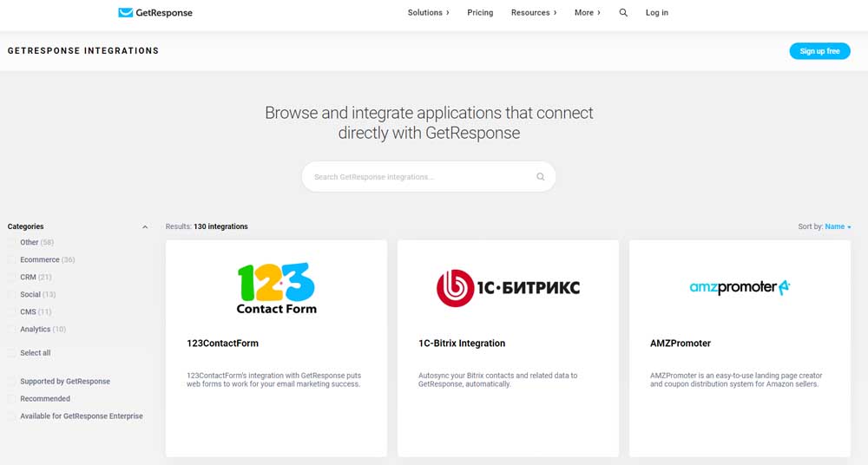Enable Supported by GetResponse filter
Viewport: 868px width, 465px height.
11,382
